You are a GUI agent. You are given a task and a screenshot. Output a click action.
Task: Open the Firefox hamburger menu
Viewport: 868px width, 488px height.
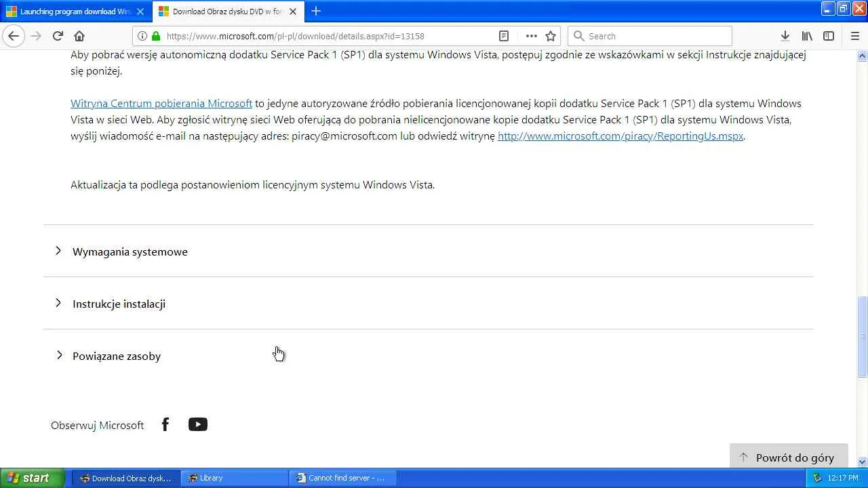(854, 36)
